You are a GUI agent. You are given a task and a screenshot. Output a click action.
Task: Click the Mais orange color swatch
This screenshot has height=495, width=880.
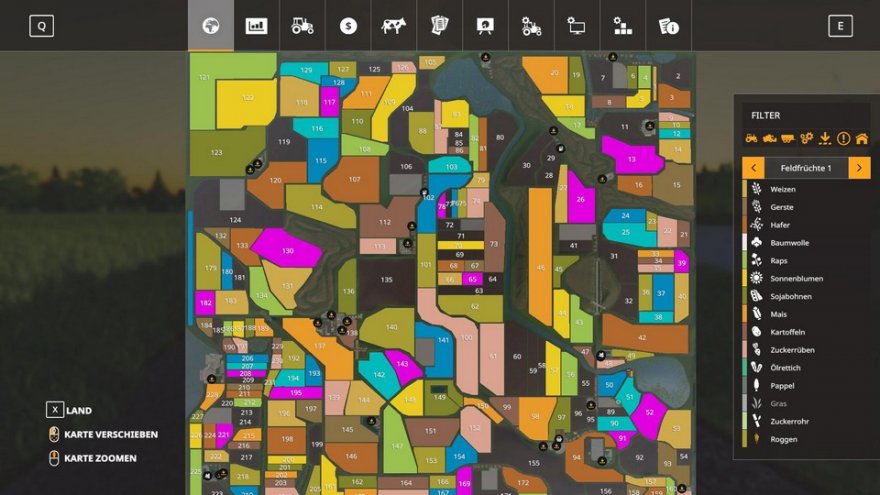pos(744,314)
